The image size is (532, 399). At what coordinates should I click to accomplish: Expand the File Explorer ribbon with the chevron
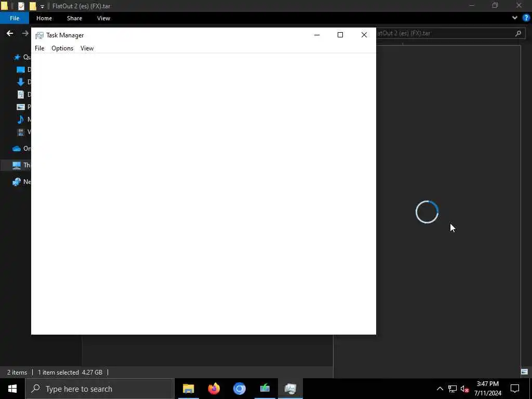pyautogui.click(x=515, y=18)
